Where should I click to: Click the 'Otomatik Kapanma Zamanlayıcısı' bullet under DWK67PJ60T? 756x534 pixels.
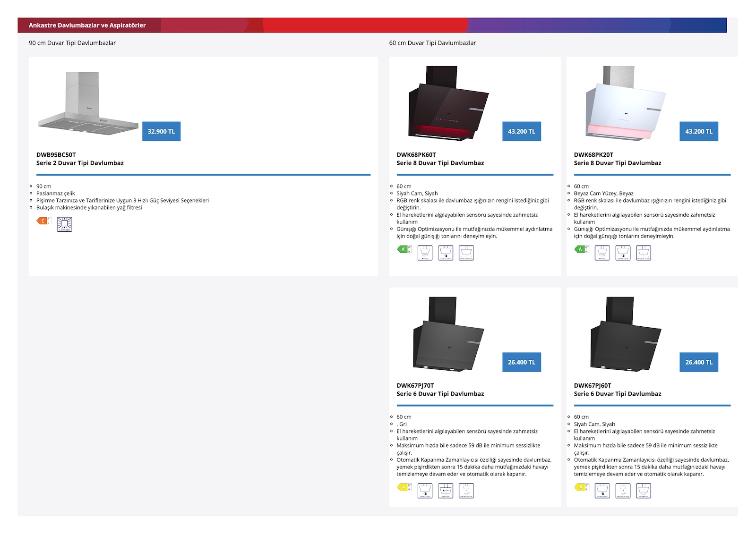pyautogui.click(x=651, y=467)
